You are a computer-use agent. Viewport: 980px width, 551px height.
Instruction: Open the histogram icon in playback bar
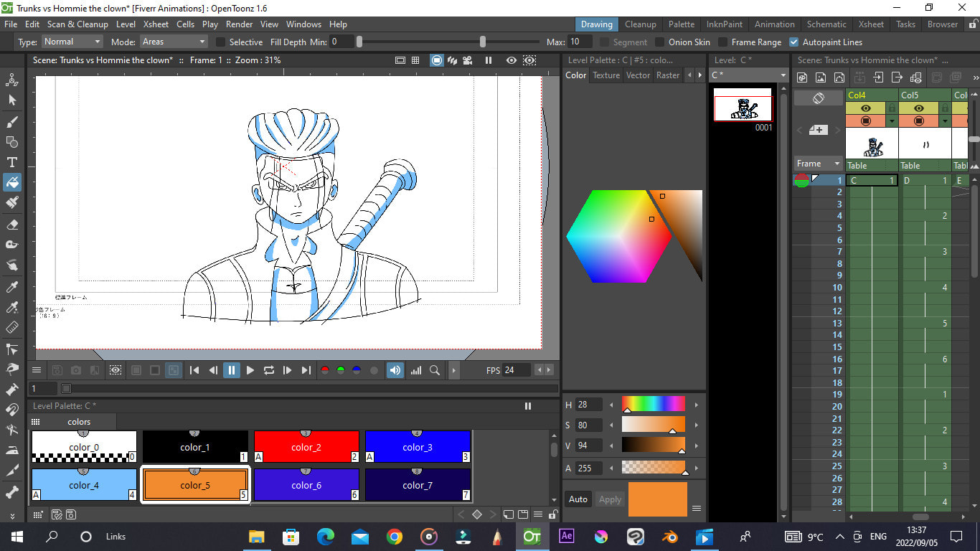tap(416, 370)
